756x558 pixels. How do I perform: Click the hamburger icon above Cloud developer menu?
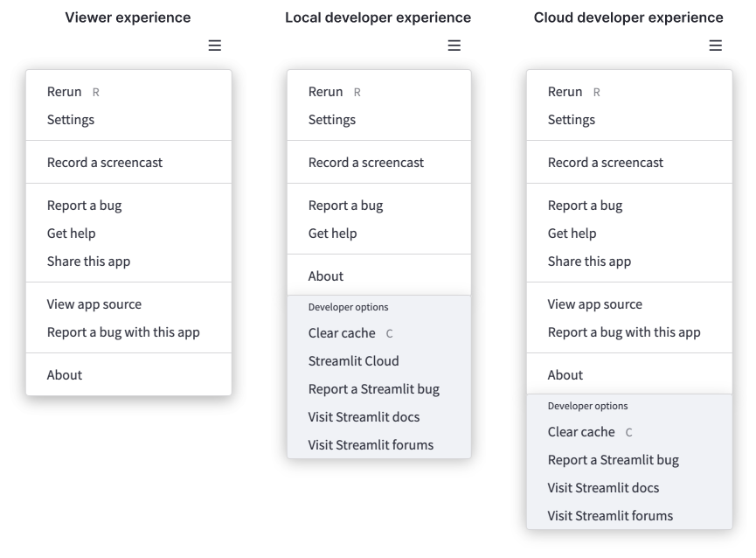(x=715, y=46)
